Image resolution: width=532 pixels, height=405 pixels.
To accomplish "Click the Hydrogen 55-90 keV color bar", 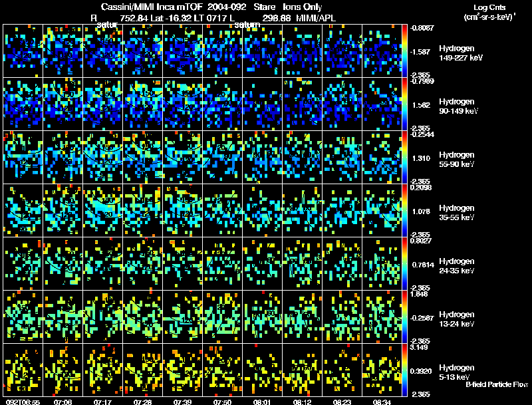I will (x=404, y=158).
